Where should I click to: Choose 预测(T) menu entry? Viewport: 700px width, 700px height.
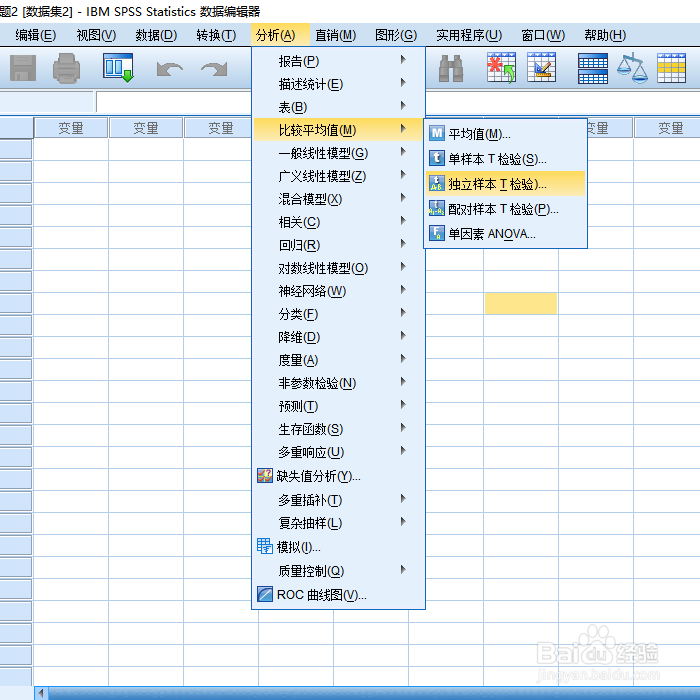click(x=338, y=406)
